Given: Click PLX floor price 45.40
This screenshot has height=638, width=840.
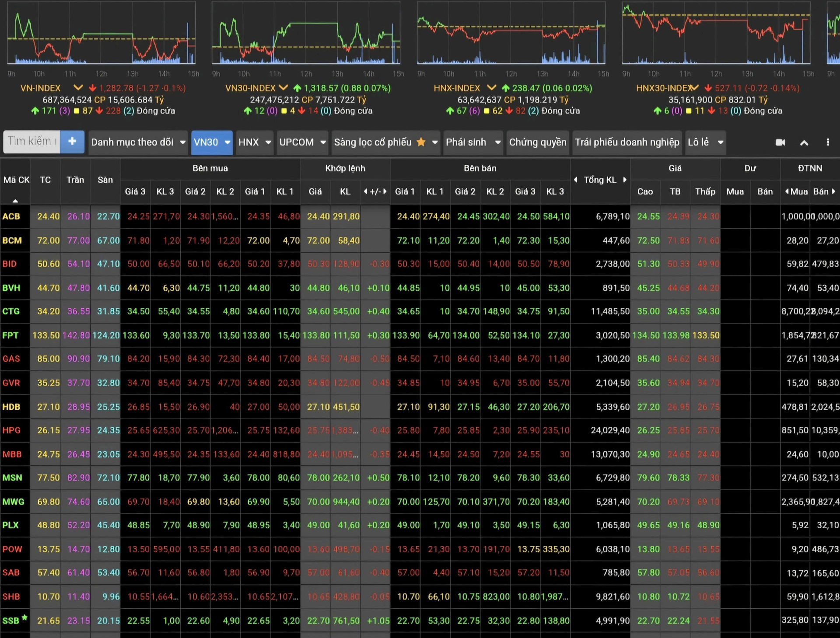Looking at the screenshot, I should pos(108,525).
